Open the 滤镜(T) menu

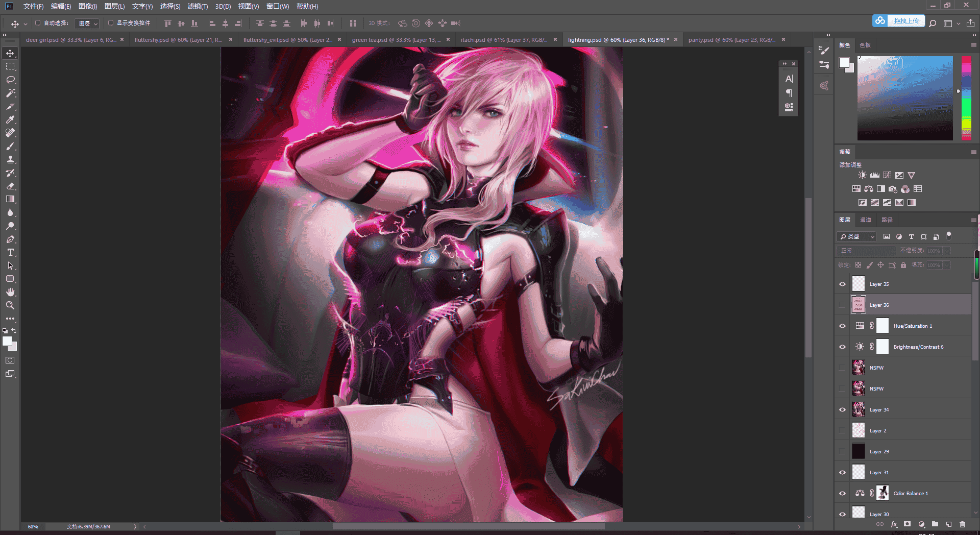coord(198,7)
